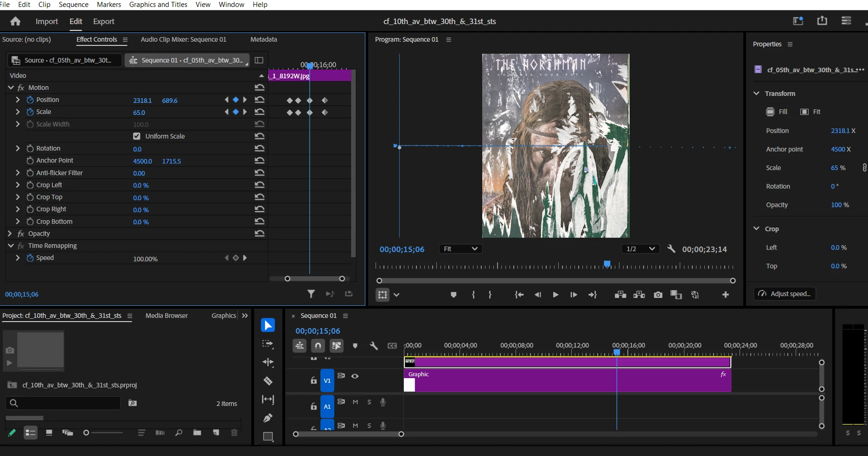Select the Graphic clip on V1

point(568,380)
